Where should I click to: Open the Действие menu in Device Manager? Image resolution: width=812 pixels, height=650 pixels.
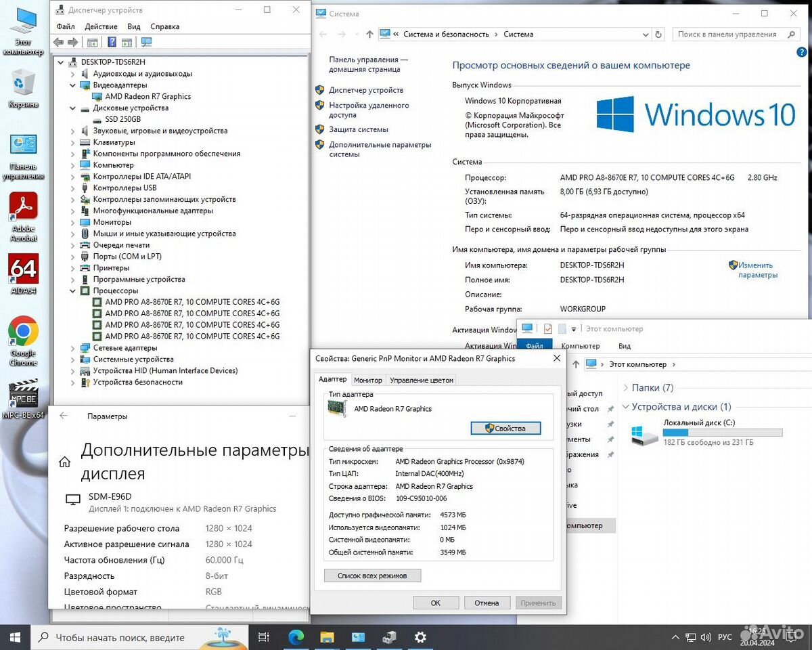point(101,26)
